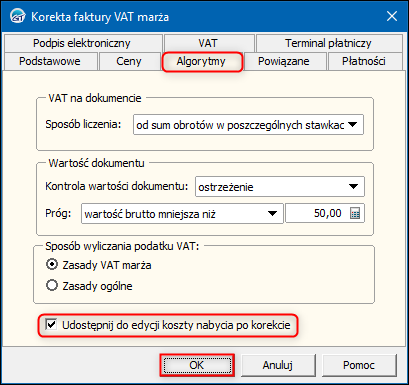This screenshot has width=409, height=385.
Task: Select the Zasady VAT marża radio button
Action: click(52, 265)
